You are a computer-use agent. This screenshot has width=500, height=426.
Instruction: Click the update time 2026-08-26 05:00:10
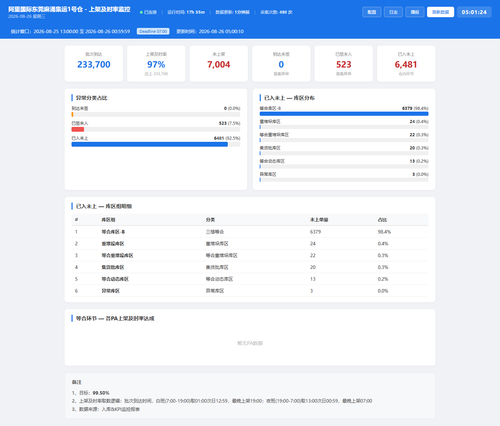[x=221, y=31]
